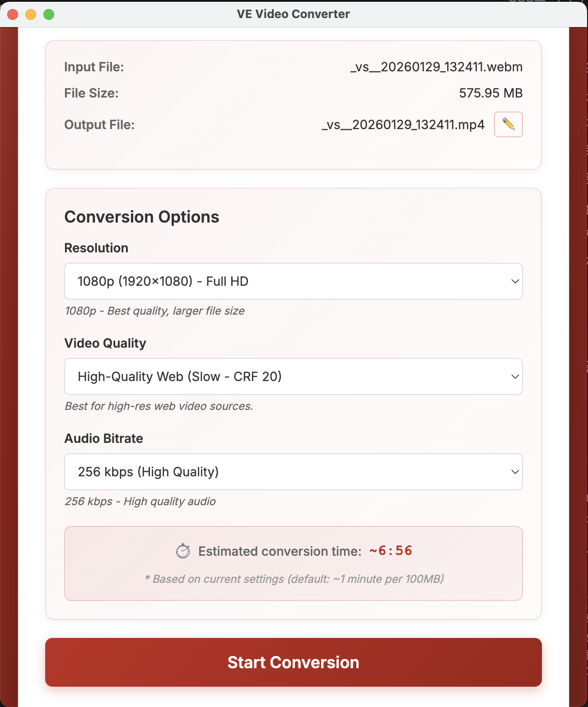This screenshot has width=588, height=707.
Task: Select the current option 1080p (1920×1080) Full HD
Action: click(163, 281)
